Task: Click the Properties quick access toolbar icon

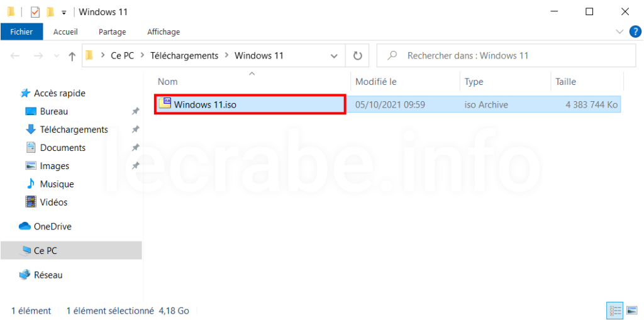Action: 36,13
